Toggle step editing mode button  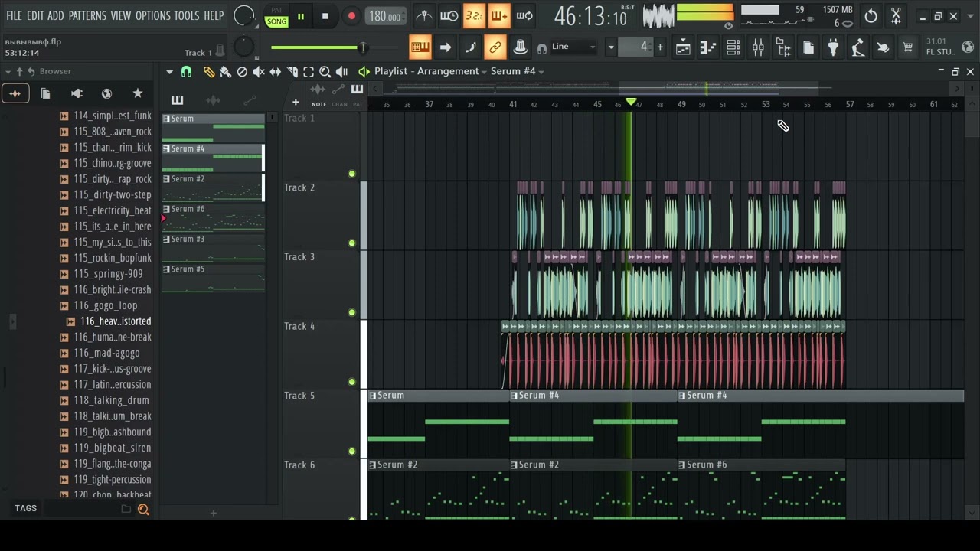pos(470,47)
